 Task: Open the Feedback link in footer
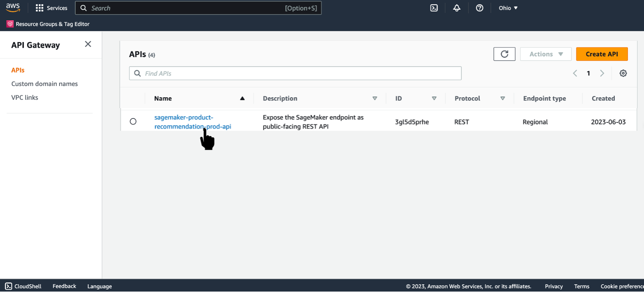click(x=64, y=286)
